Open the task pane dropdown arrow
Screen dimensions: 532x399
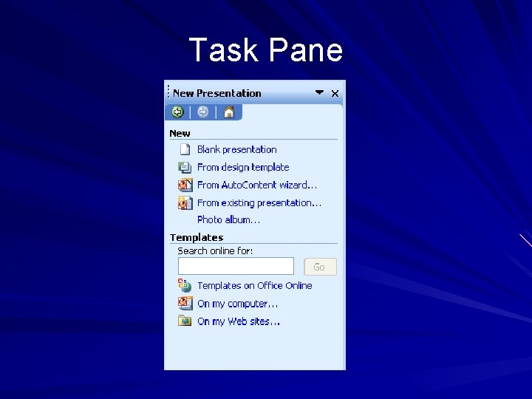tap(319, 92)
